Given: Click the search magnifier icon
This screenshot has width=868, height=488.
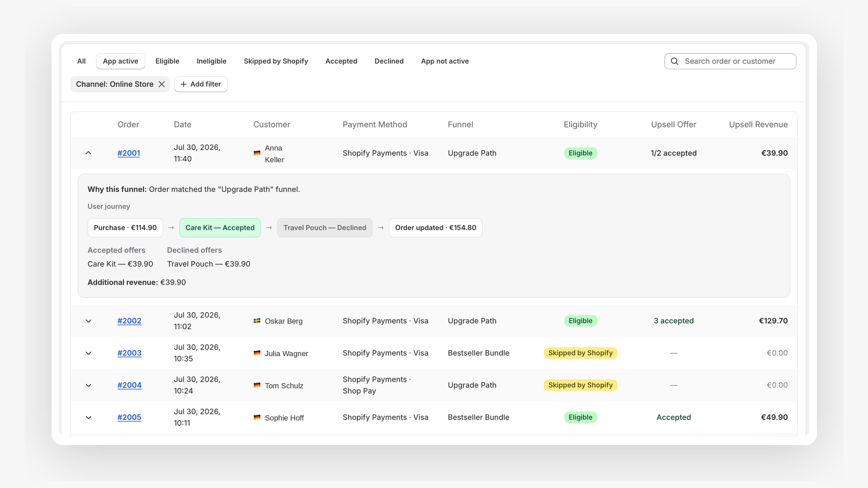Looking at the screenshot, I should click(x=675, y=61).
